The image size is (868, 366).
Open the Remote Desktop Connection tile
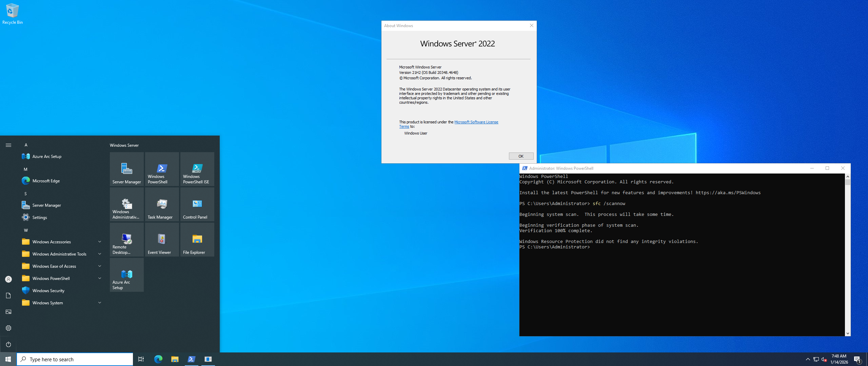pos(126,240)
